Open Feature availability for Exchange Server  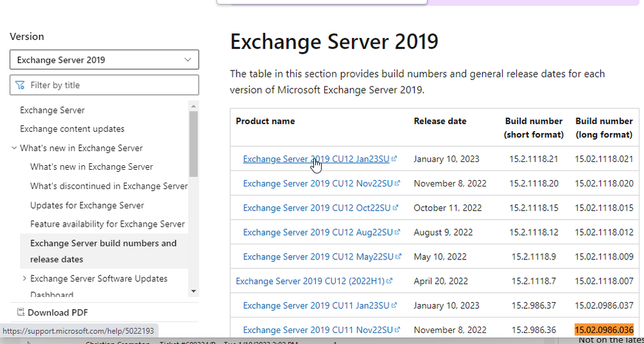coord(108,224)
